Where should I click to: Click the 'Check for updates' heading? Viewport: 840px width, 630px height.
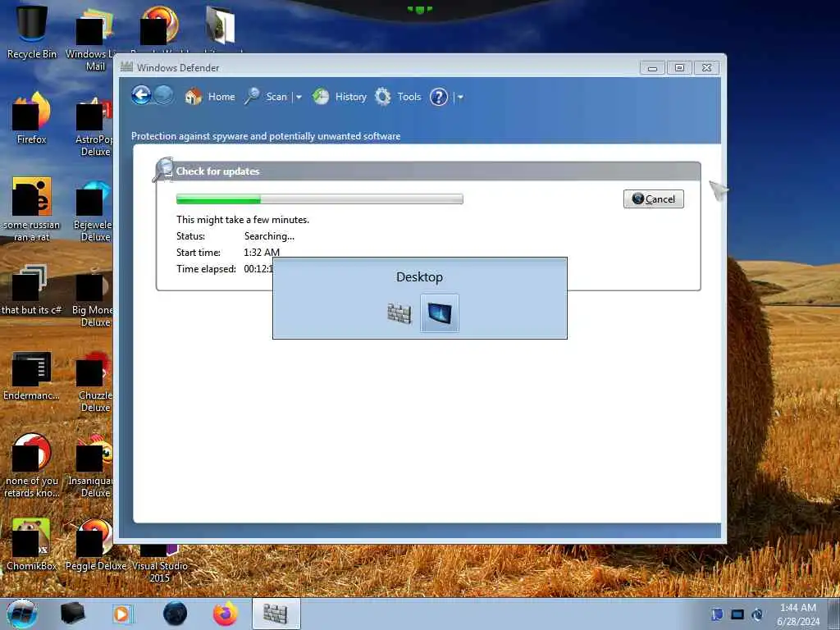coord(217,171)
